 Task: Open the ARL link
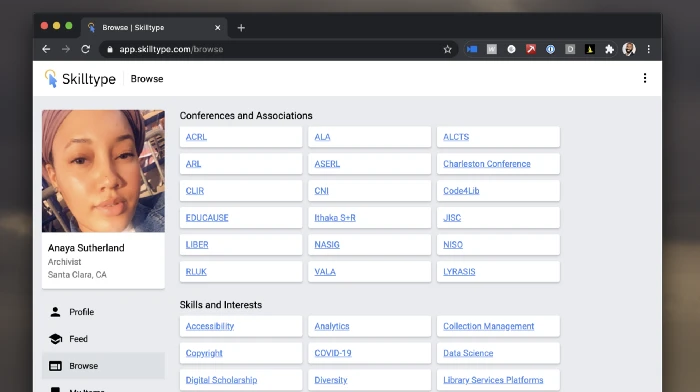(x=193, y=164)
